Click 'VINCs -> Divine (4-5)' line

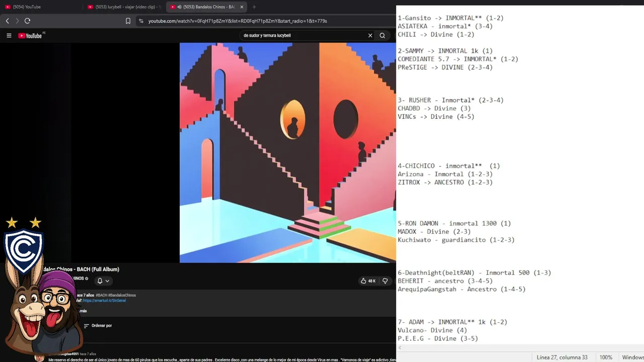pyautogui.click(x=436, y=117)
